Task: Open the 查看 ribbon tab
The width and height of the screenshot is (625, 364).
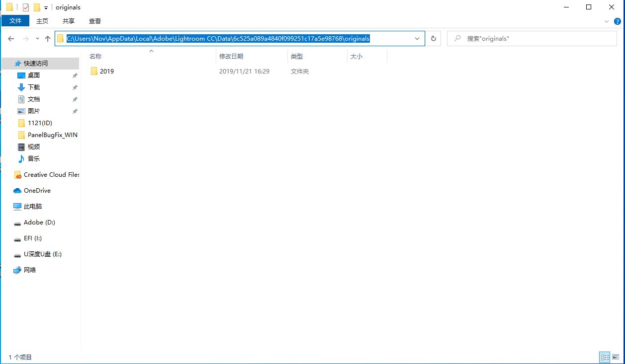Action: pyautogui.click(x=94, y=21)
